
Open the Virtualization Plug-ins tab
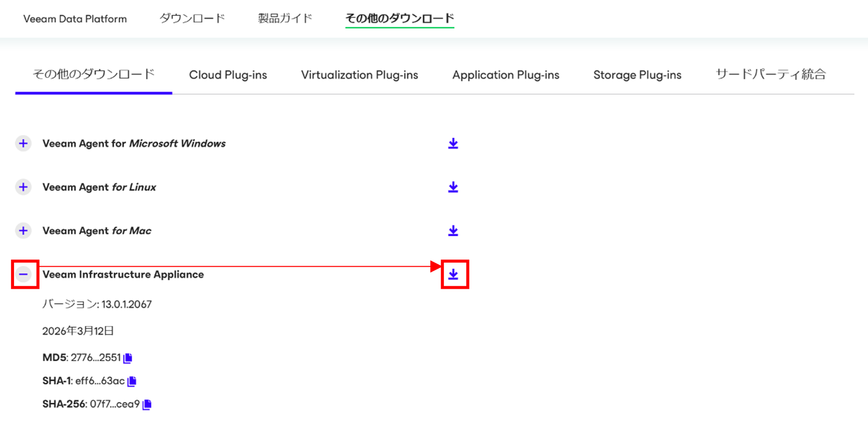tap(359, 75)
